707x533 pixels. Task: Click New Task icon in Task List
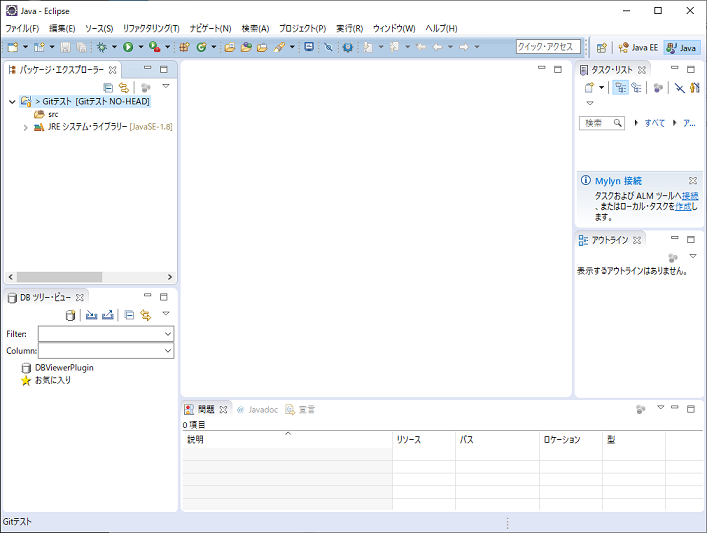[x=589, y=87]
